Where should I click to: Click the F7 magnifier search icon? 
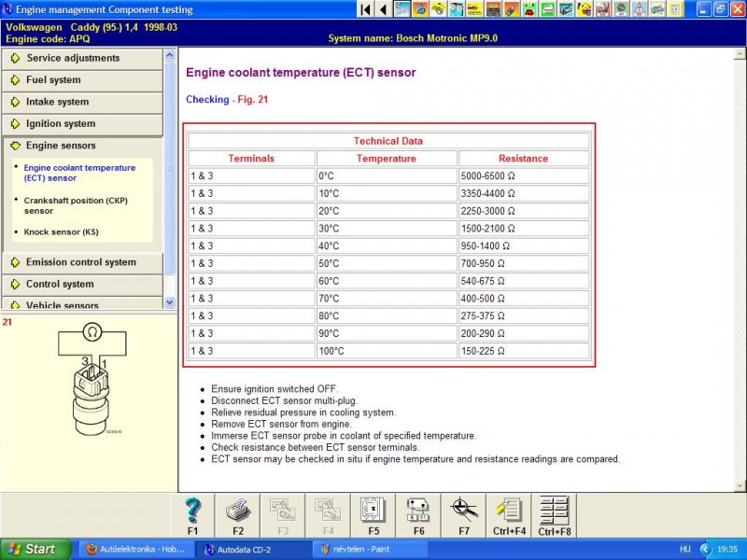[464, 516]
